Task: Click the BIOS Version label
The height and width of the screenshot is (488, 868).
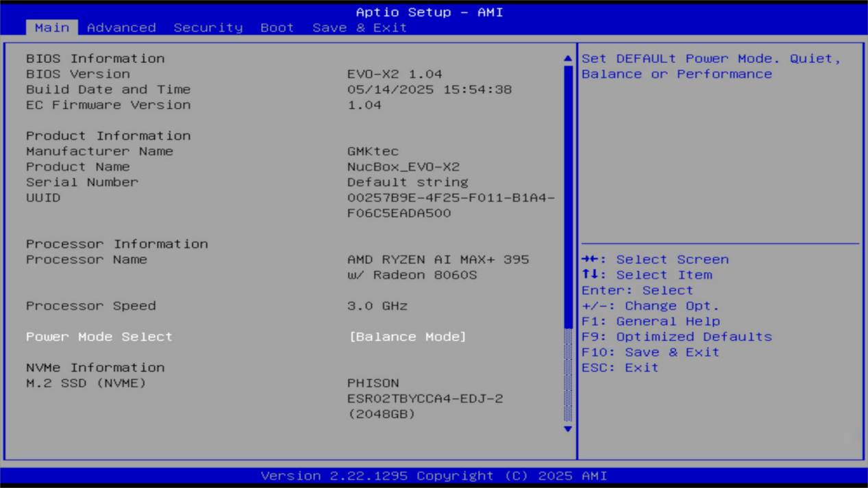Action: [78, 74]
